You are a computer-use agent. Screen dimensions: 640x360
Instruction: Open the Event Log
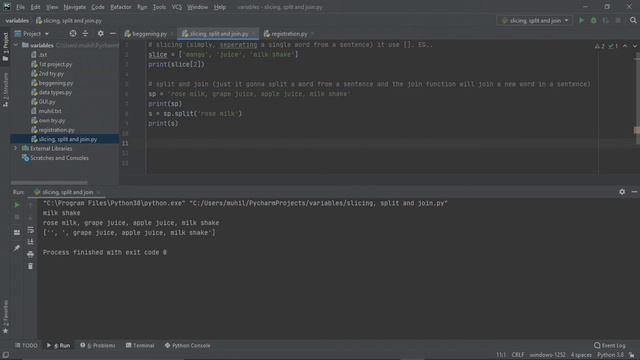[x=610, y=345]
